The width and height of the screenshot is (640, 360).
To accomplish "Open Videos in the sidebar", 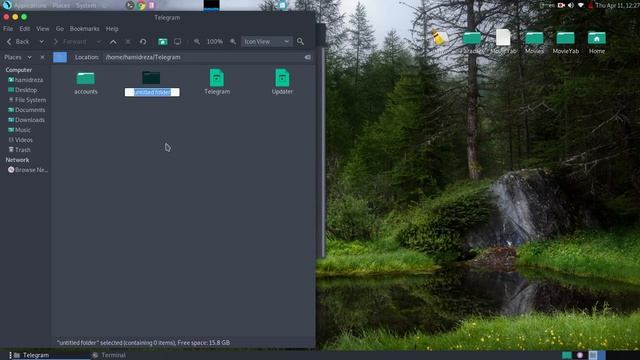I will [x=21, y=140].
